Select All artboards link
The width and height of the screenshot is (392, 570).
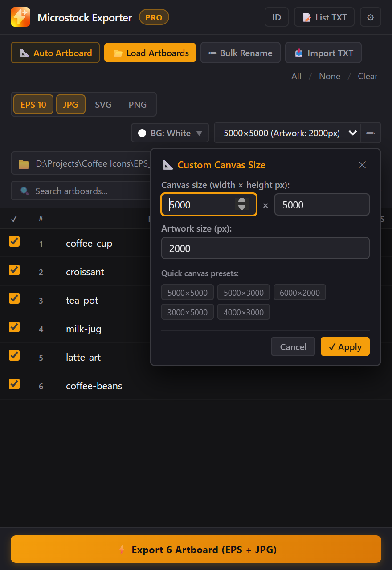pos(296,76)
